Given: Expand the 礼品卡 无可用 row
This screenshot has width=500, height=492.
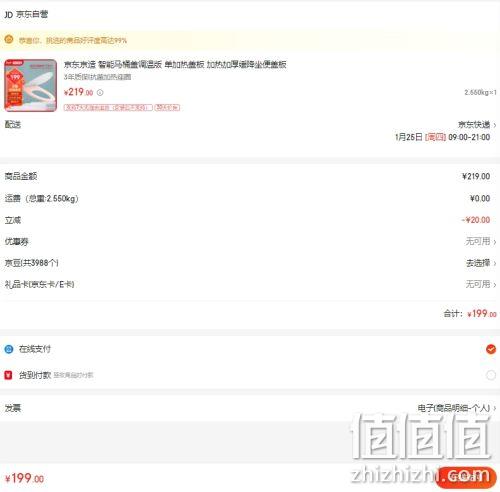Looking at the screenshot, I should pos(481,284).
